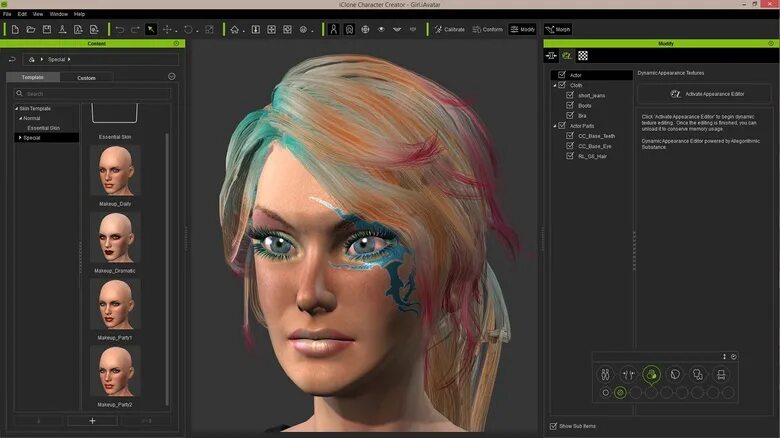Viewport: 780px width, 438px height.
Task: Click the Content panel search field
Action: click(93, 94)
